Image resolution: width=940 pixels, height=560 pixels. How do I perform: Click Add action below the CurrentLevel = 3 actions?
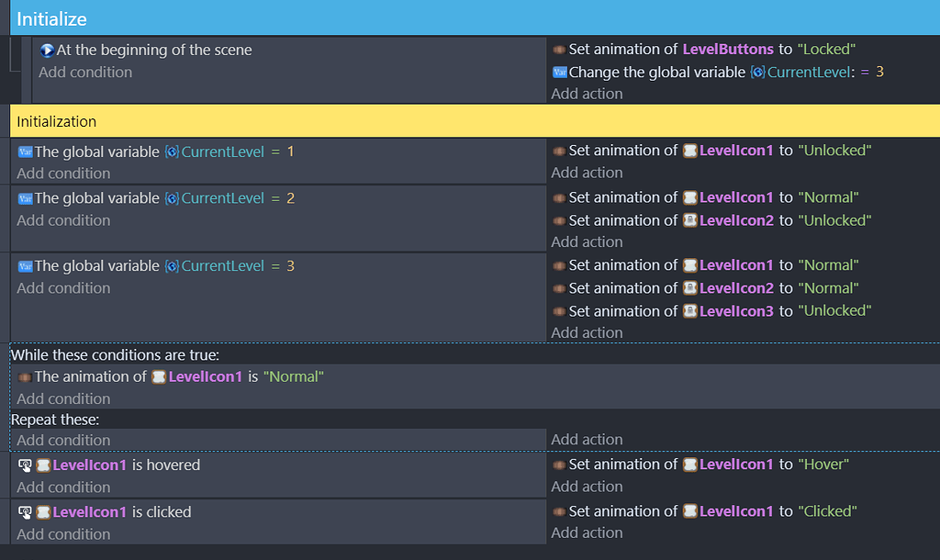click(x=587, y=331)
